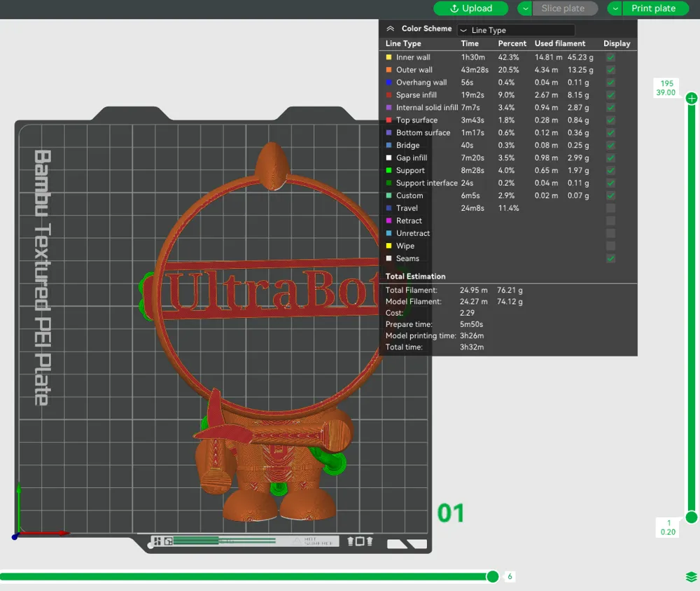Click the blue Overhang wall color swatch
This screenshot has width=700, height=591.
coord(388,83)
